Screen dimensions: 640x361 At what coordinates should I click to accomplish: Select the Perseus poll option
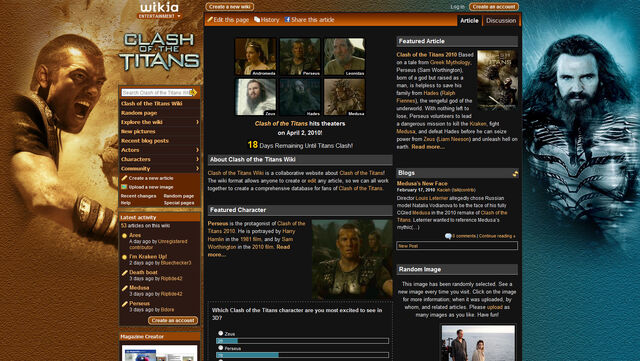[220, 348]
